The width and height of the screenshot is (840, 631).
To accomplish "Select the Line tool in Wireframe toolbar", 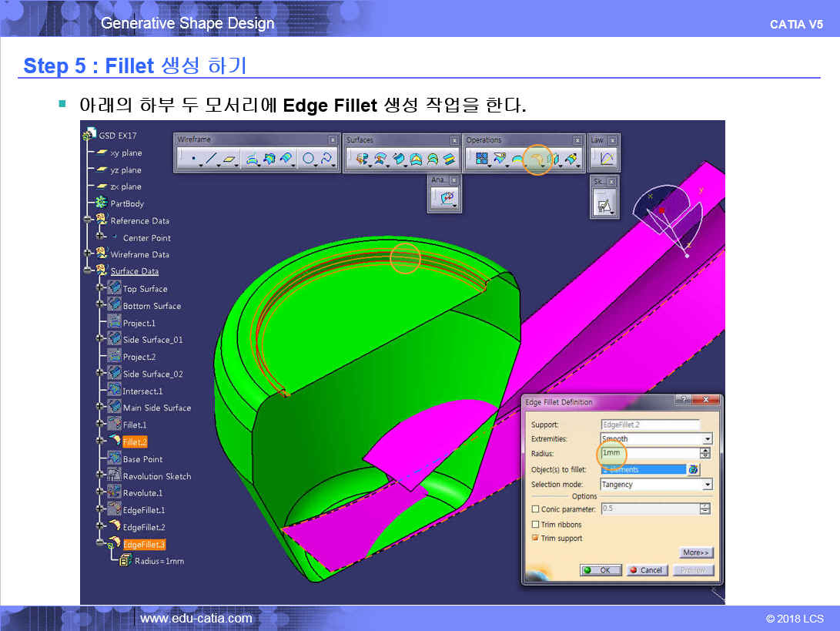I will (x=210, y=159).
